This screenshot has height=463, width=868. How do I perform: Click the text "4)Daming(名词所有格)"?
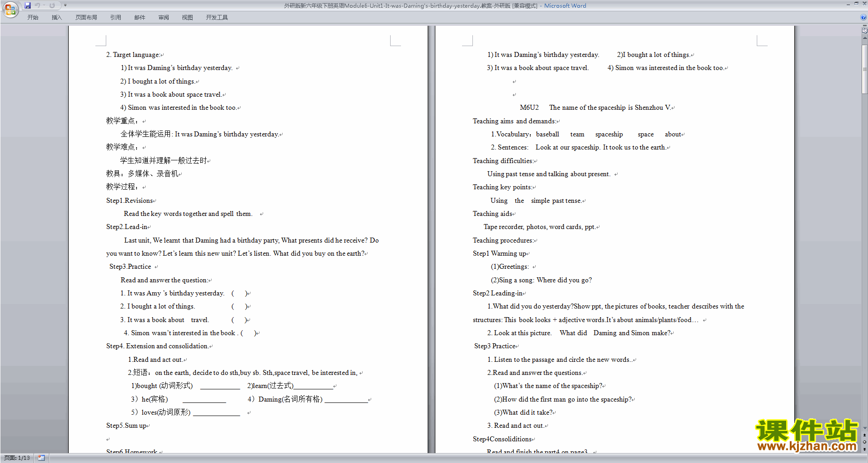point(285,399)
